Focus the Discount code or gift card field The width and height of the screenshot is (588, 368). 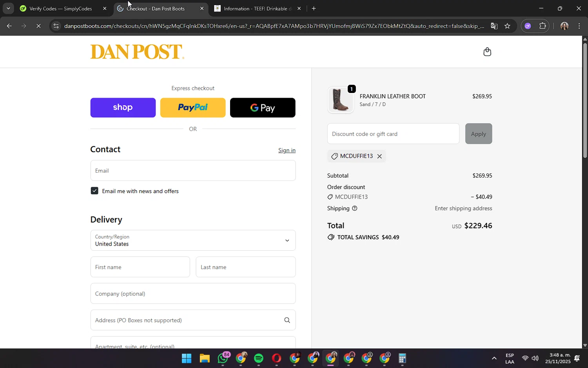coord(393,134)
